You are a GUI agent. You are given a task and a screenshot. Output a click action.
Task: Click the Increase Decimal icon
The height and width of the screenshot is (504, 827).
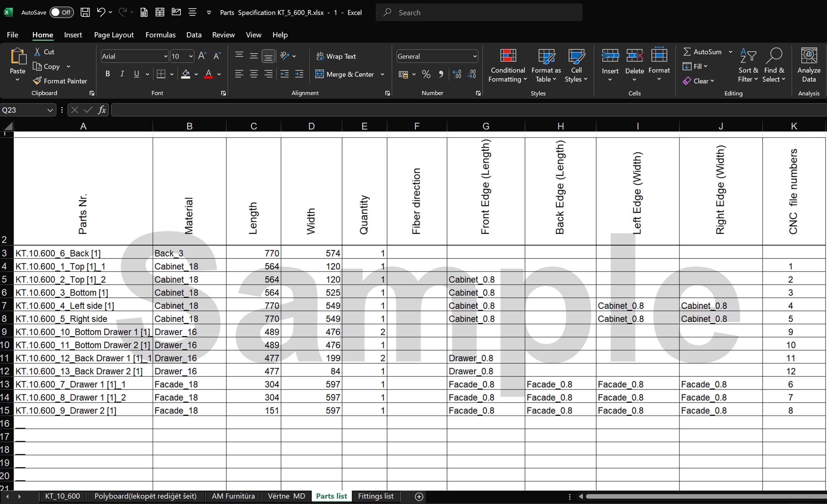coord(457,74)
